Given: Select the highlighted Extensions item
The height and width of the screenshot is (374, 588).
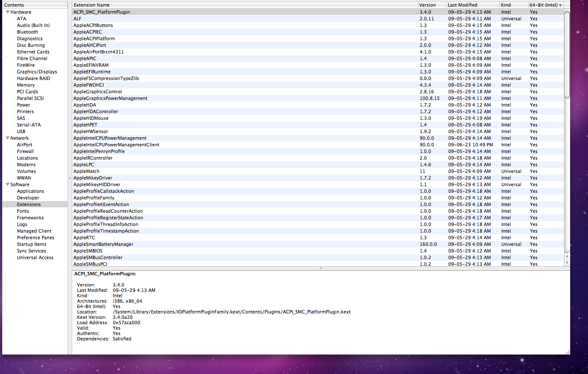Looking at the screenshot, I should click(35, 204).
